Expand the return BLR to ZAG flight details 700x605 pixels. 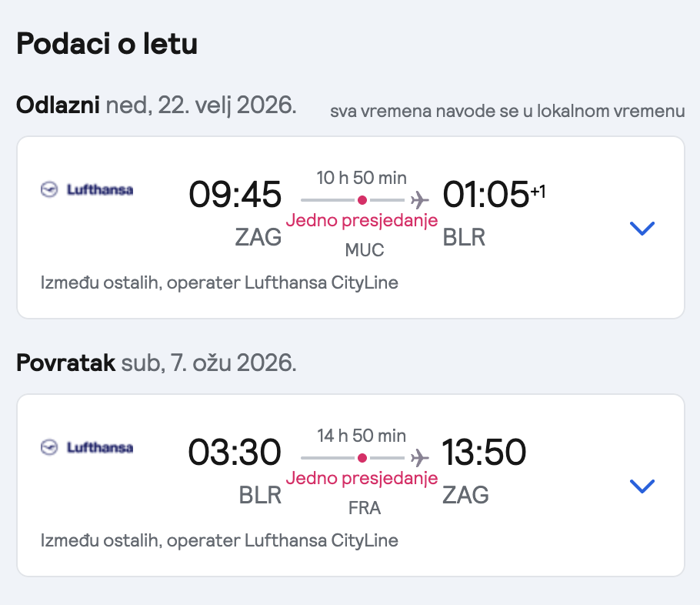click(x=642, y=486)
